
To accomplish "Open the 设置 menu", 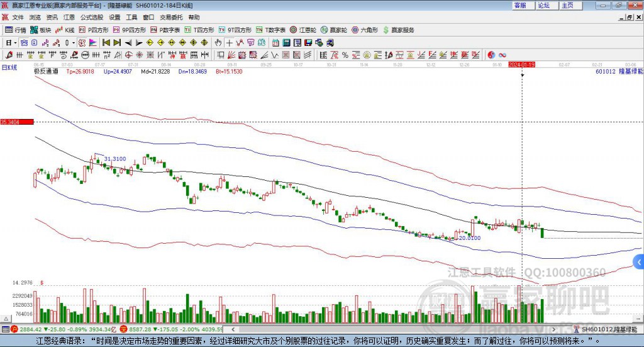I will (114, 17).
